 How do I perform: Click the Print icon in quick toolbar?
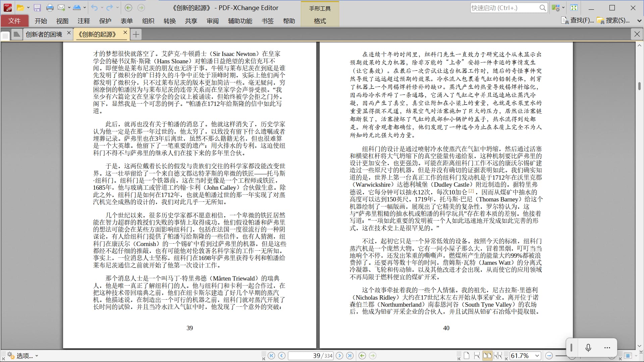[x=50, y=8]
